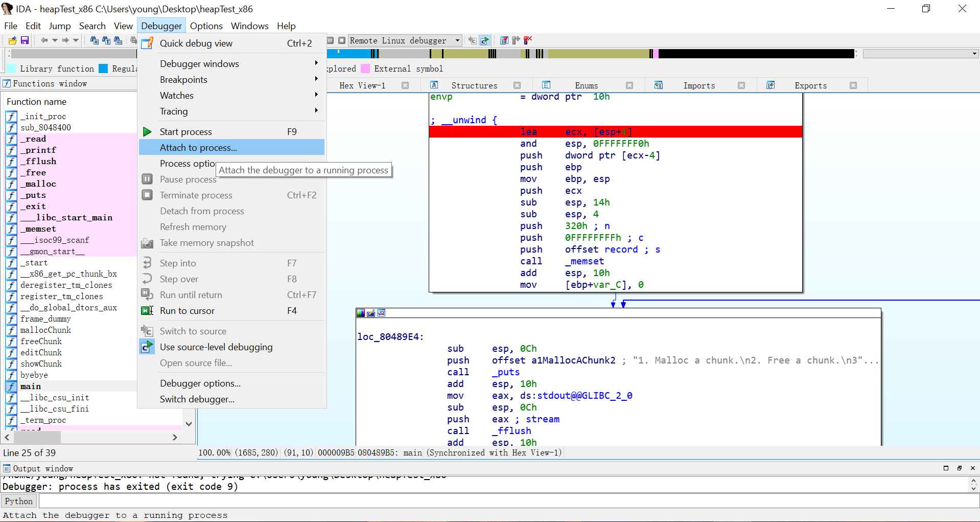Click the Step into icon beside F7
This screenshot has width=980, height=522.
147,262
